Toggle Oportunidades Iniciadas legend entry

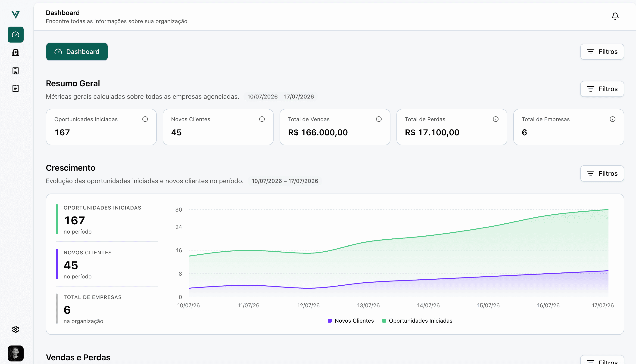[x=417, y=321]
